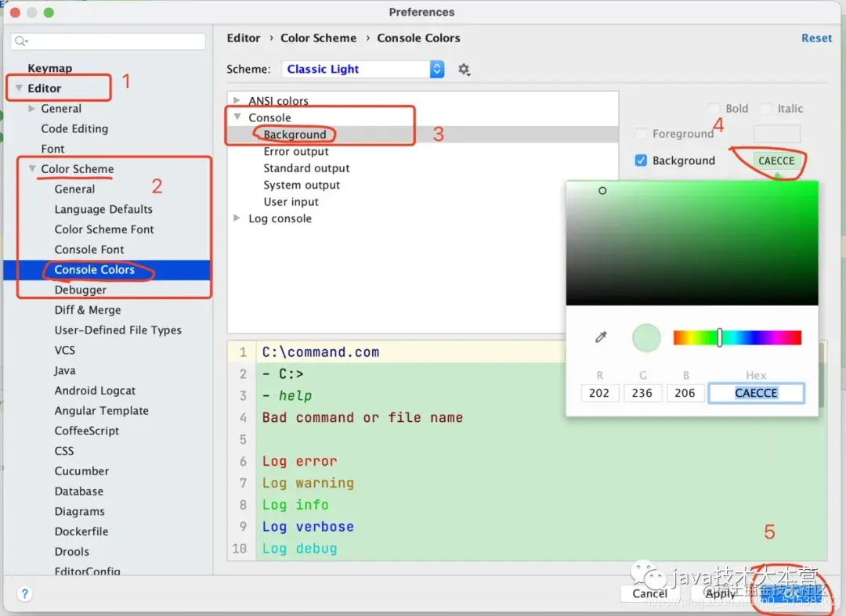This screenshot has height=616, width=846.
Task: Click the Hex field CAECCE
Action: 756,393
